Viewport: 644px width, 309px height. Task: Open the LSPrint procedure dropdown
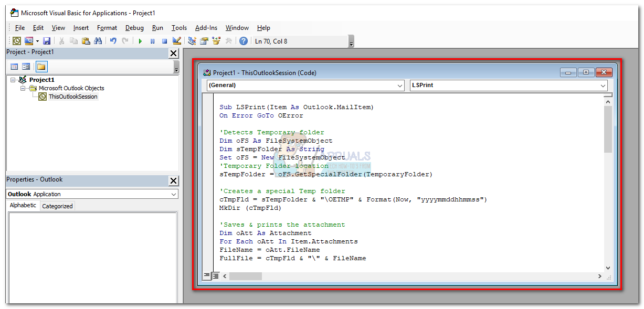click(x=508, y=85)
